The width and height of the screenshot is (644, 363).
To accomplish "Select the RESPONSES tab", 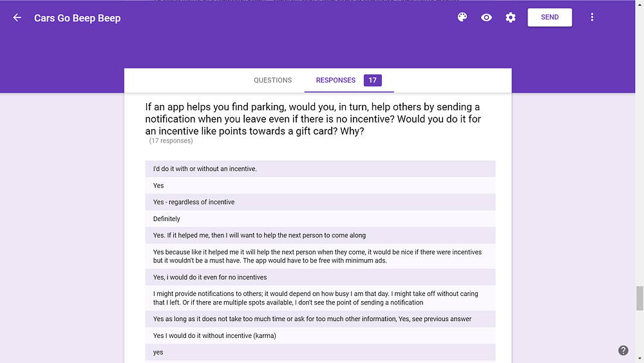I will 336,80.
